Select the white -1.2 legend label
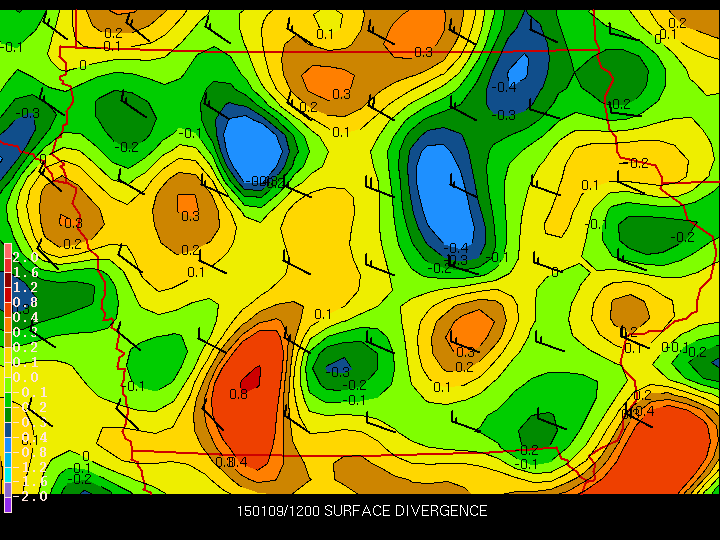This screenshot has width=720, height=540. coord(28,467)
